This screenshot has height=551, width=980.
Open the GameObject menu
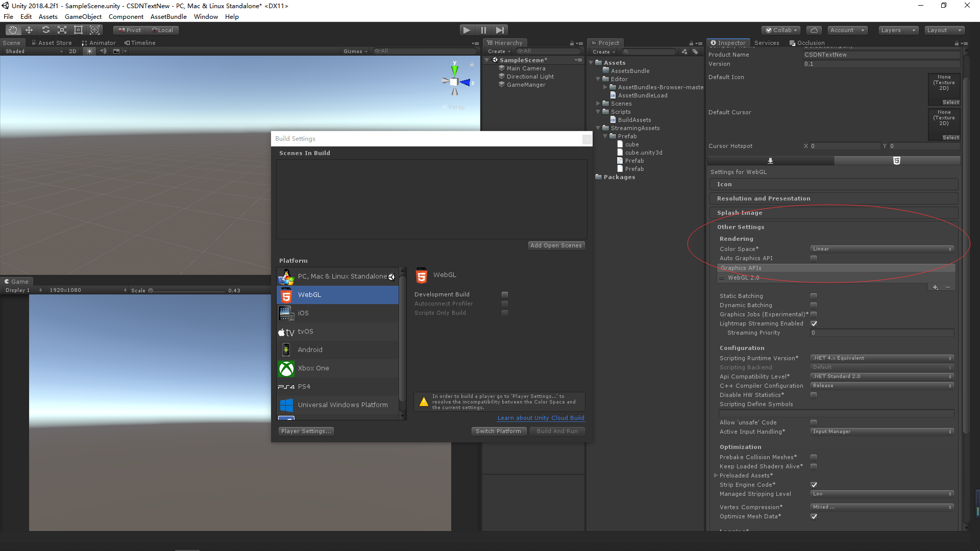click(83, 17)
